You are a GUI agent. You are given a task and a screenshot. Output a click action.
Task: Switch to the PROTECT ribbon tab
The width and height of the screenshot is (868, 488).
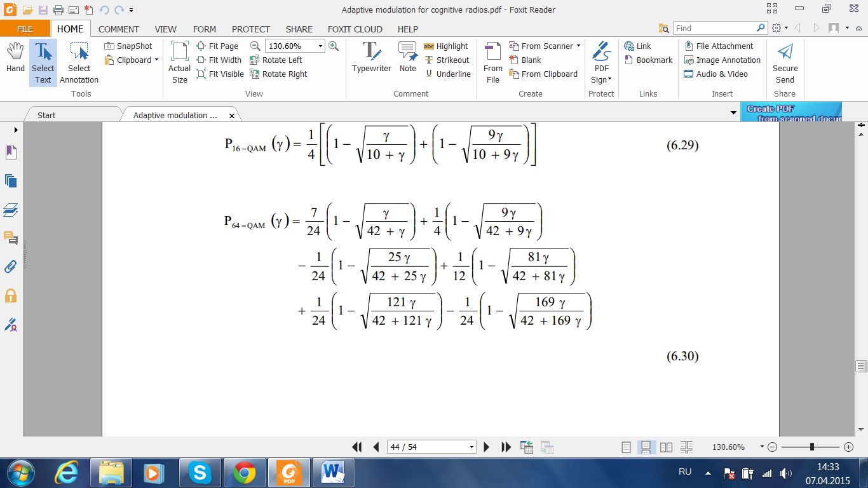251,29
